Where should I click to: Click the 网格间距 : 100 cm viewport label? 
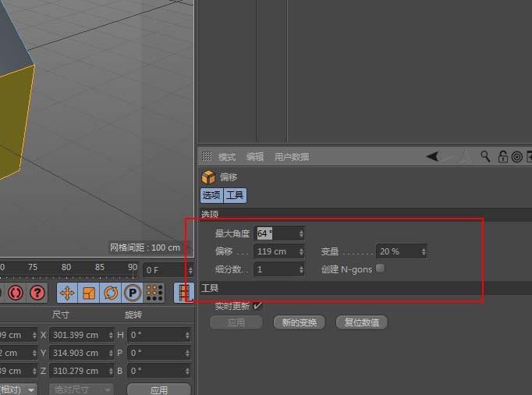[x=145, y=247]
